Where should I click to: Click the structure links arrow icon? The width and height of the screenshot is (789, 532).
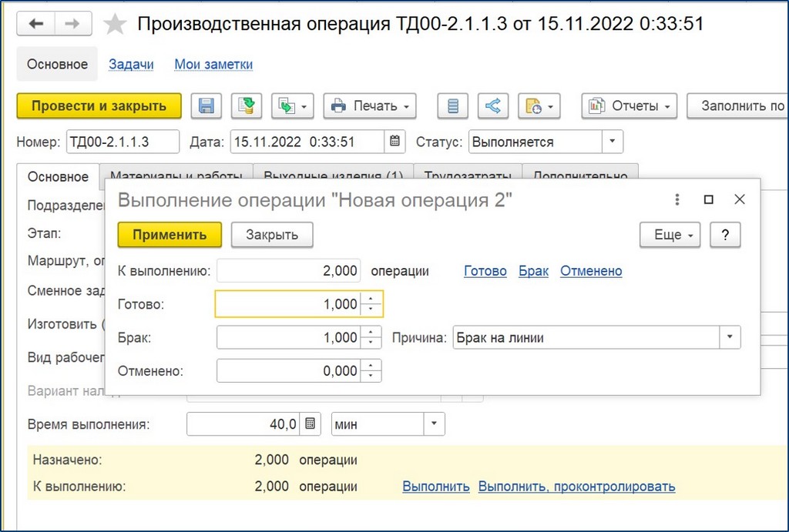[493, 106]
